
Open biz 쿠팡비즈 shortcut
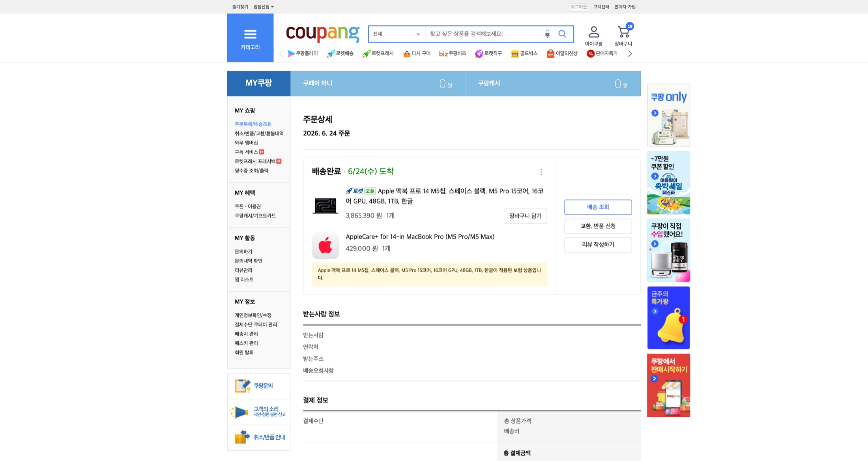[x=453, y=53]
